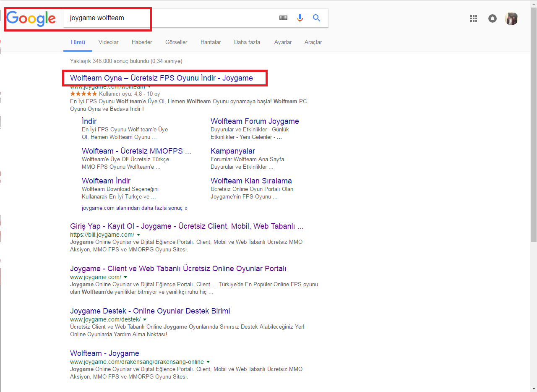Click the www.joygame.com/destek/ URL text
Viewport: 537px width, 392px height.
point(105,319)
